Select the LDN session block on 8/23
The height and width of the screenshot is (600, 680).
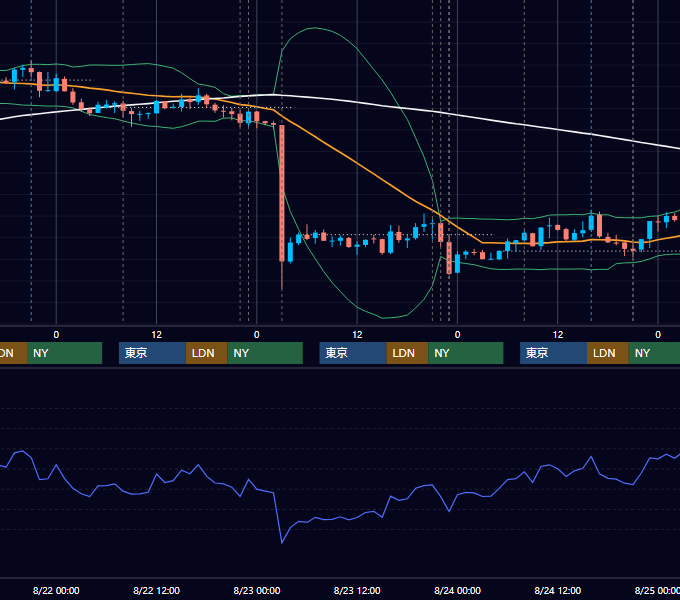pyautogui.click(x=407, y=353)
